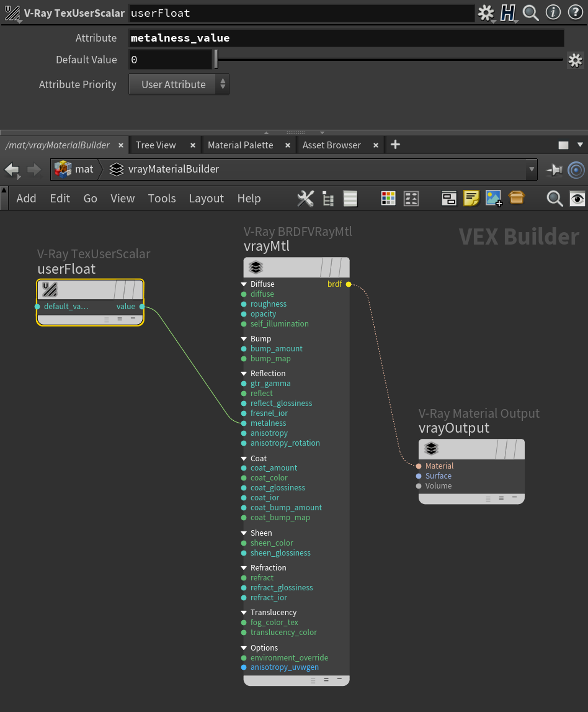Viewport: 588px width, 712px height.
Task: Click the vrayOutput node layers icon
Action: (431, 449)
